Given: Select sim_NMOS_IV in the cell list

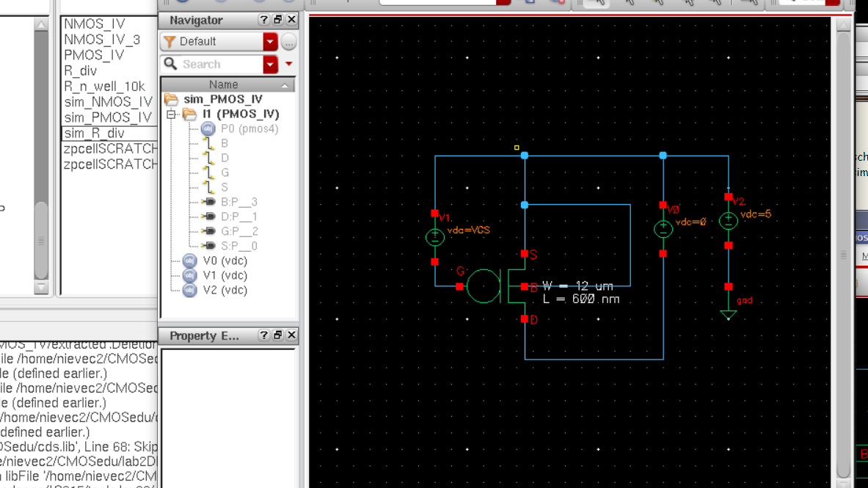Looking at the screenshot, I should tap(108, 102).
